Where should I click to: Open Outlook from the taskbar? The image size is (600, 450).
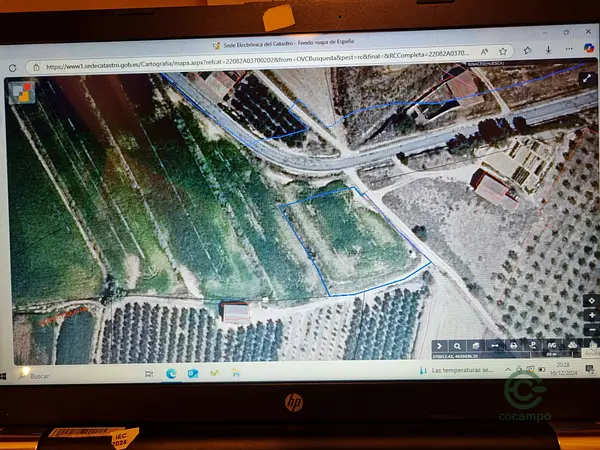click(x=193, y=373)
